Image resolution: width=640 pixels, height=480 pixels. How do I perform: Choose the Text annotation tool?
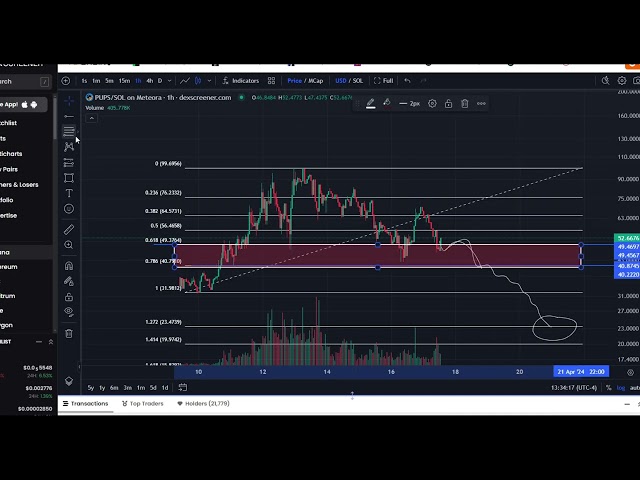pos(69,193)
